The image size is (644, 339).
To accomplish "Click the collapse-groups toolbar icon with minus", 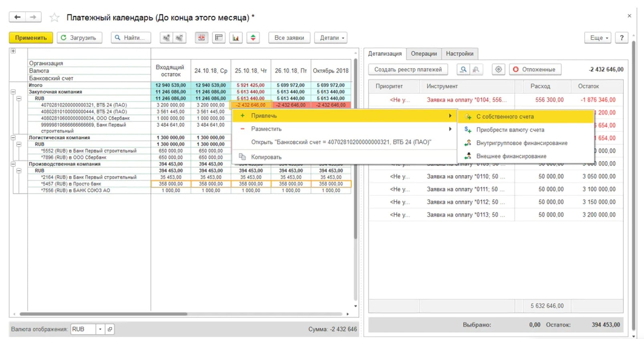I will pyautogui.click(x=179, y=38).
